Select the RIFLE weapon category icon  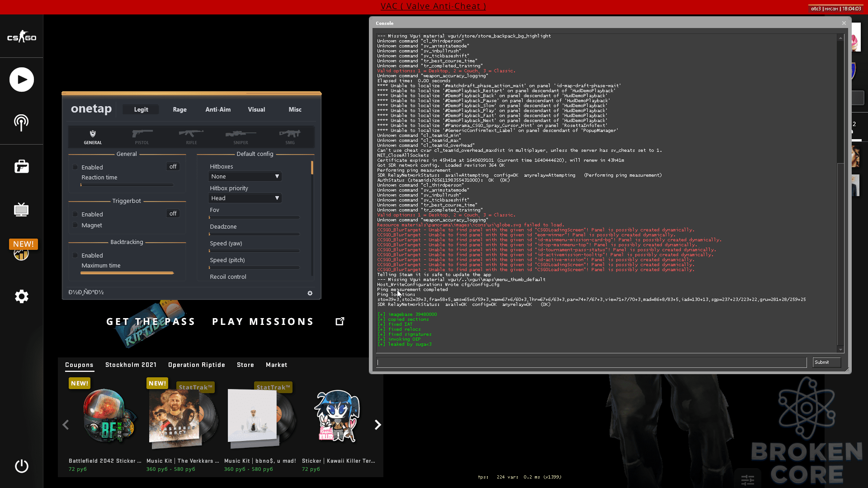coord(191,137)
